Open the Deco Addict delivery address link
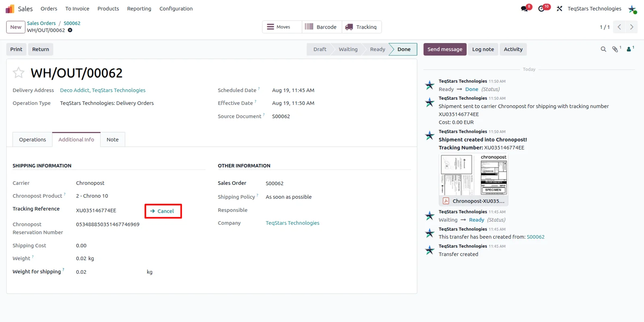Viewport: 644px width, 322px height. (x=103, y=90)
